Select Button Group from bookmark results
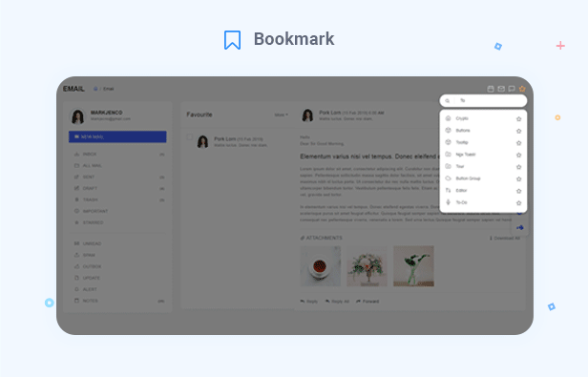The width and height of the screenshot is (588, 377). (468, 178)
